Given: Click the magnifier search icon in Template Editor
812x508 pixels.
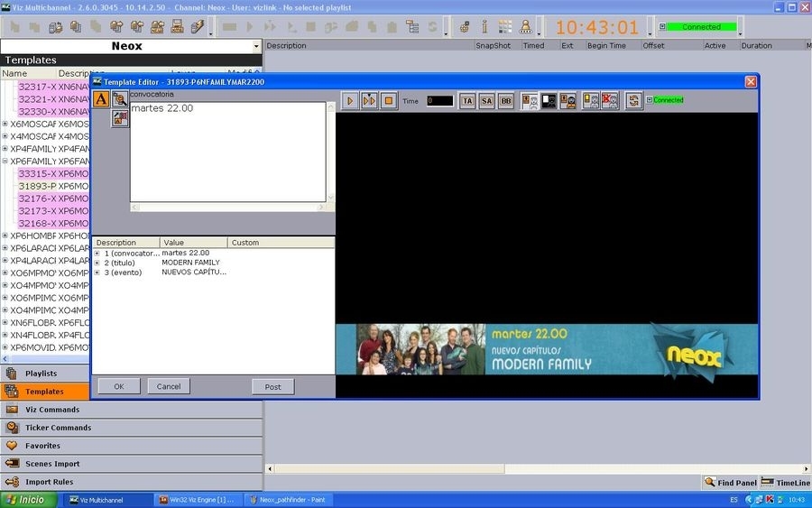Looking at the screenshot, I should pos(120,99).
